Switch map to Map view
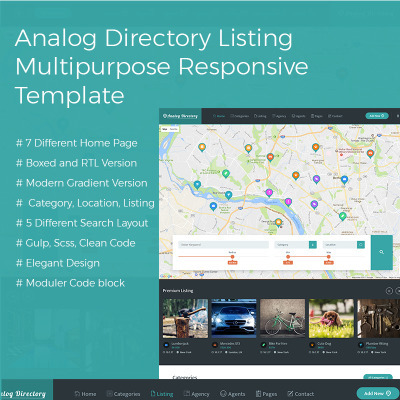The image size is (400, 400). click(x=165, y=129)
